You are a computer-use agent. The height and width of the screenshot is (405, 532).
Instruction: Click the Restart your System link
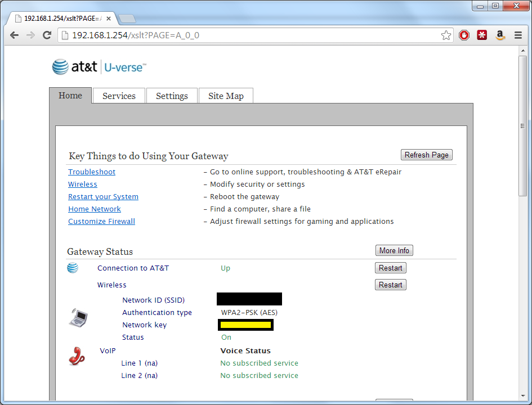point(103,196)
